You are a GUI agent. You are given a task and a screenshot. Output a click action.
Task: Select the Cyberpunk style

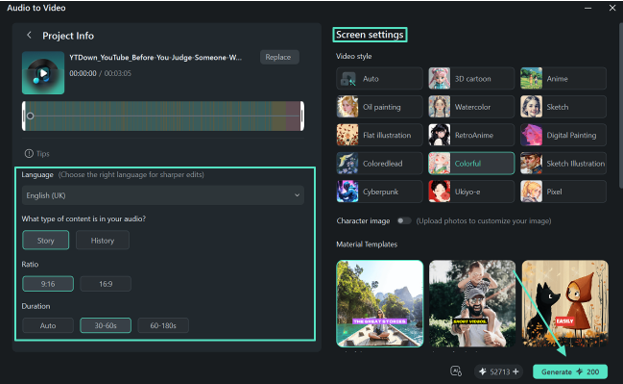click(379, 192)
